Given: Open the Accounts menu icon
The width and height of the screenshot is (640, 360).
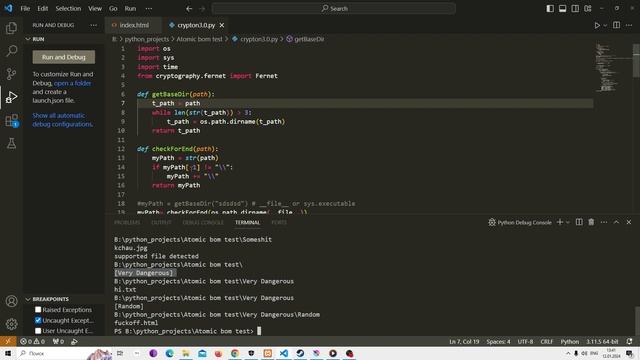Looking at the screenshot, I should (11, 301).
